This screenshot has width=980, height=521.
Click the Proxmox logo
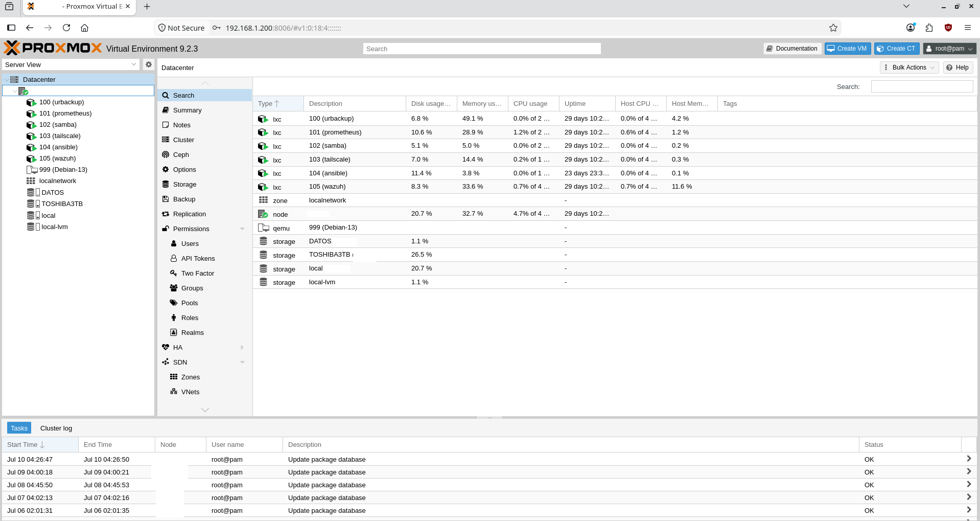coord(53,48)
